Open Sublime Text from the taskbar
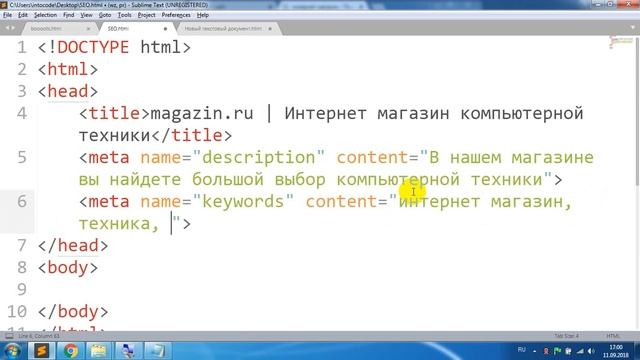The width and height of the screenshot is (640, 360). [x=41, y=351]
